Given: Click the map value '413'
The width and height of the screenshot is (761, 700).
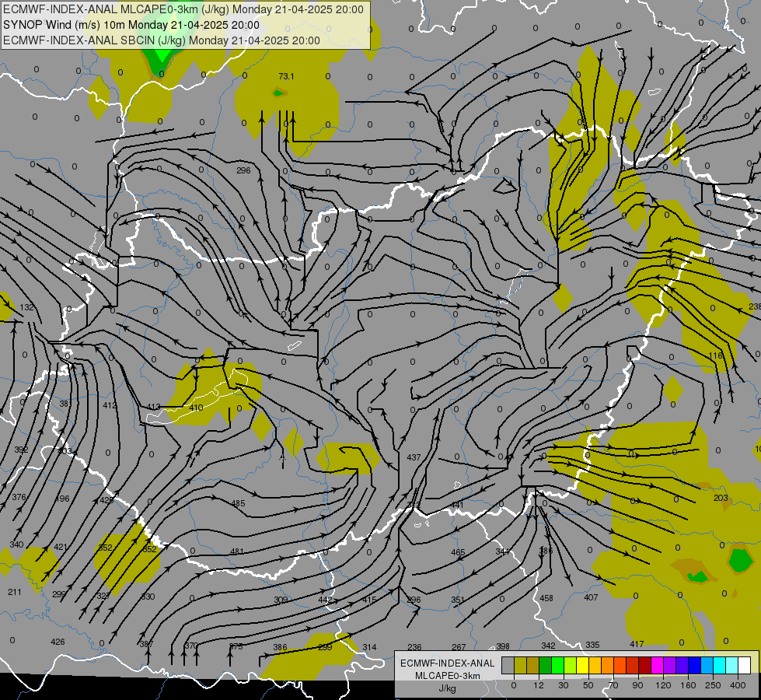Looking at the screenshot, I should pos(153,407).
